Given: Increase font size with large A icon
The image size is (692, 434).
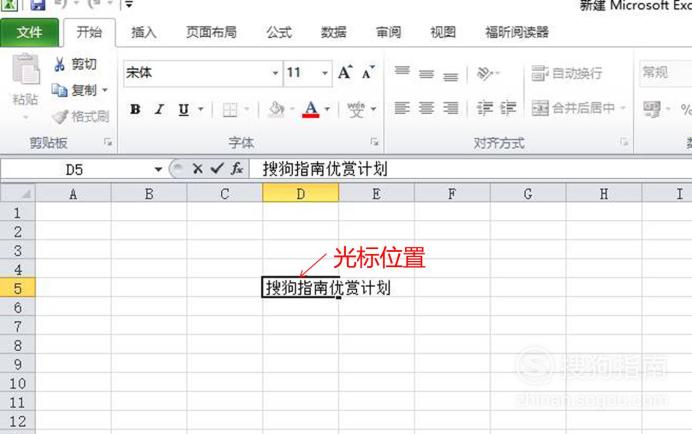Looking at the screenshot, I should [345, 72].
